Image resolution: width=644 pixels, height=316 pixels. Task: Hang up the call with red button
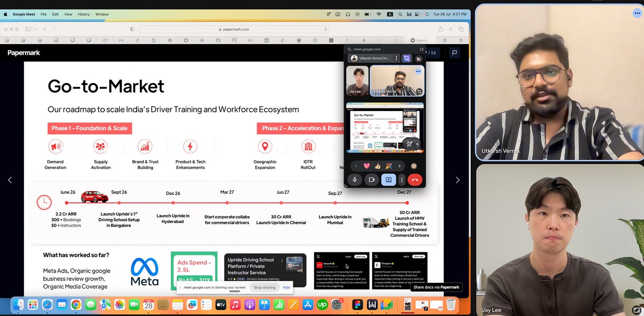(415, 180)
